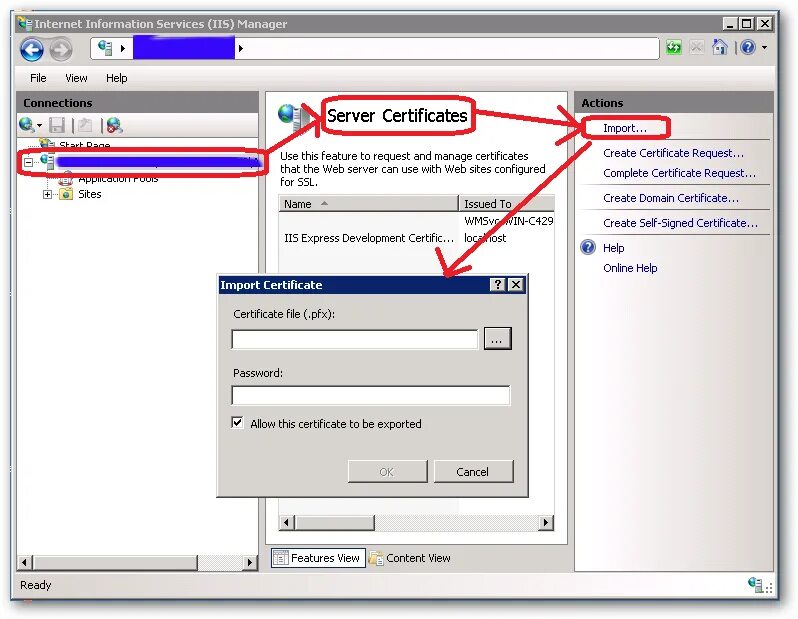Click OK in Import Certificate dialog
The image size is (798, 619).
387,472
